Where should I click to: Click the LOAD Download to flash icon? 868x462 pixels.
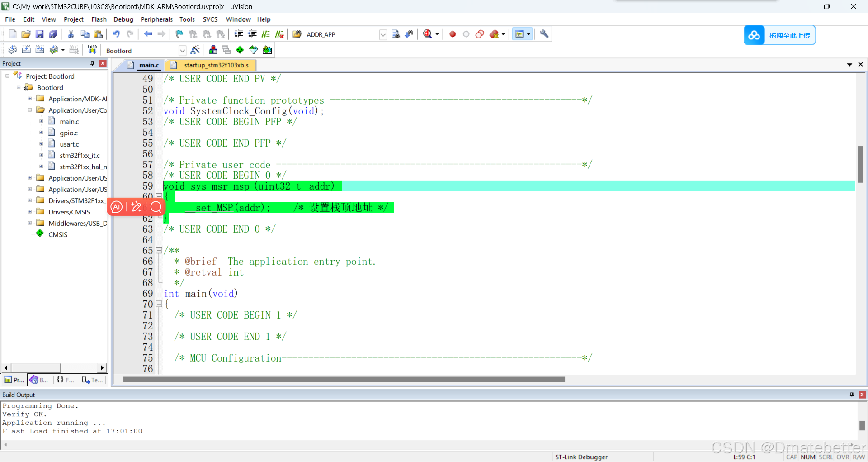point(92,49)
